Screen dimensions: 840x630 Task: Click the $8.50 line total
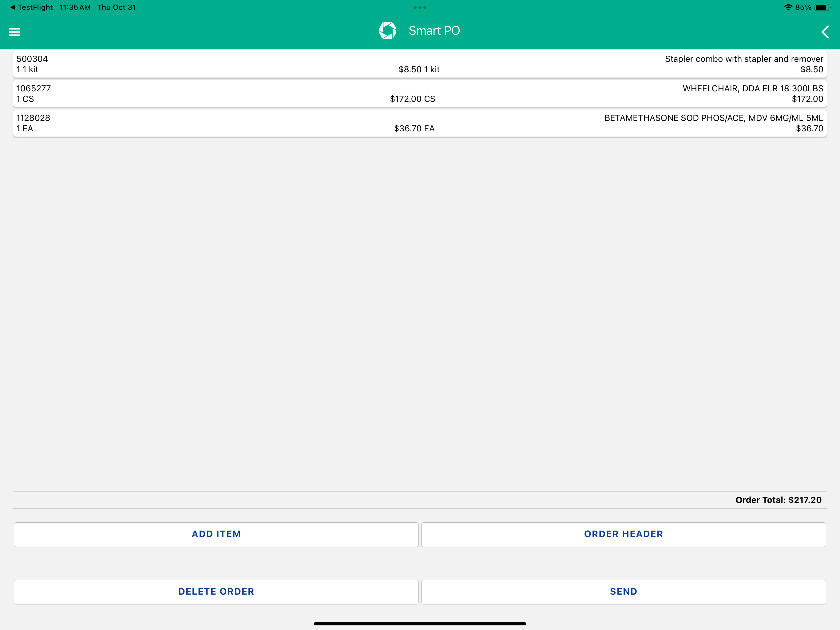811,70
